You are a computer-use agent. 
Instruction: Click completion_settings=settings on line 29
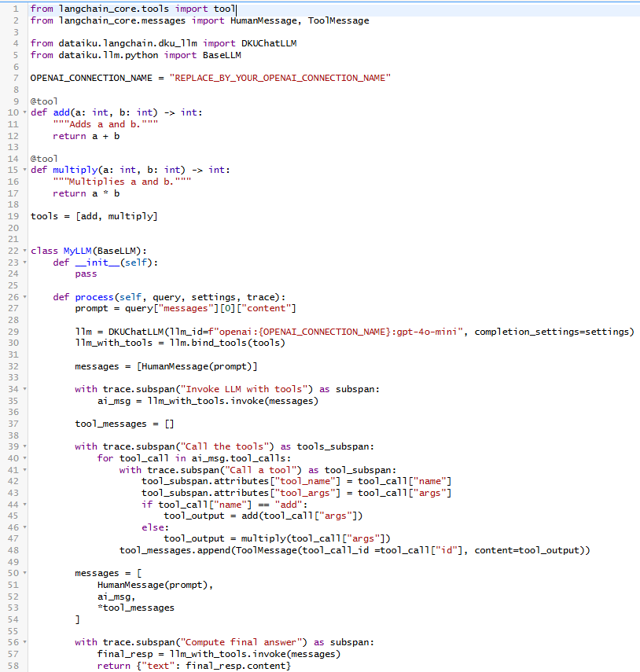(x=554, y=332)
